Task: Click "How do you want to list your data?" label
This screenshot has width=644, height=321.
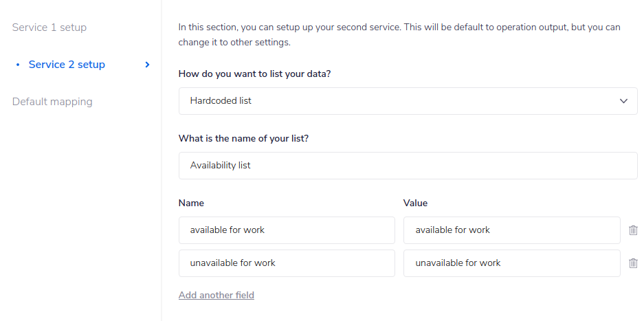Action: [x=254, y=74]
